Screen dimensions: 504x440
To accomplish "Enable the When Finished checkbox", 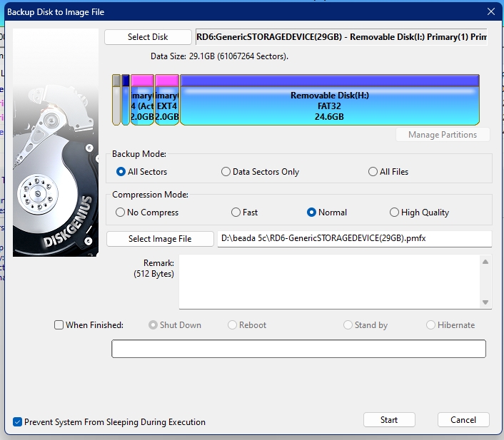I will [x=59, y=325].
